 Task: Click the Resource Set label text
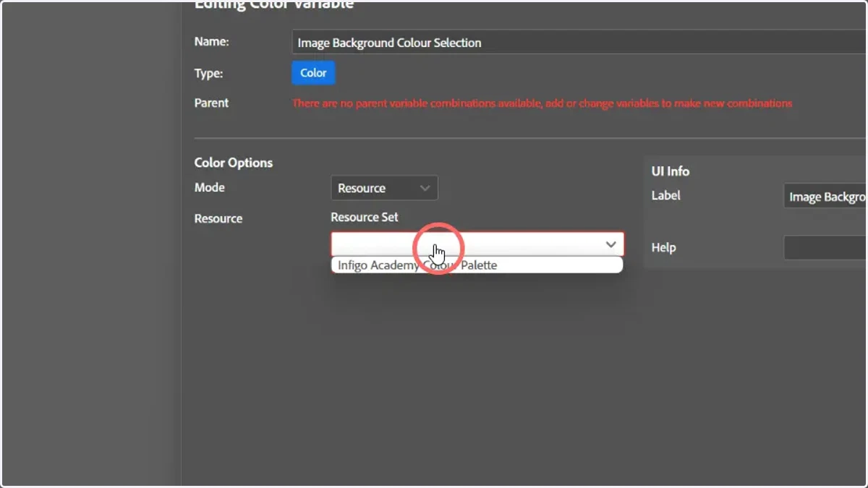pos(365,217)
